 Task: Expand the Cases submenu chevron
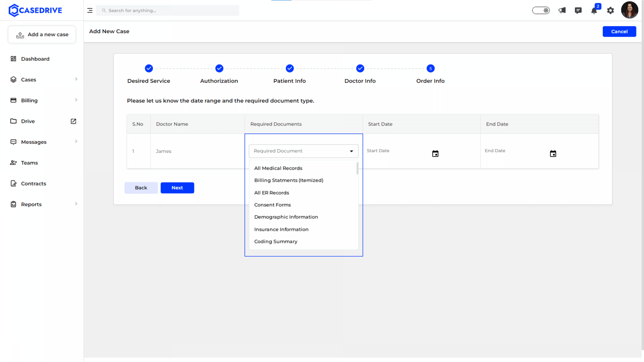76,79
